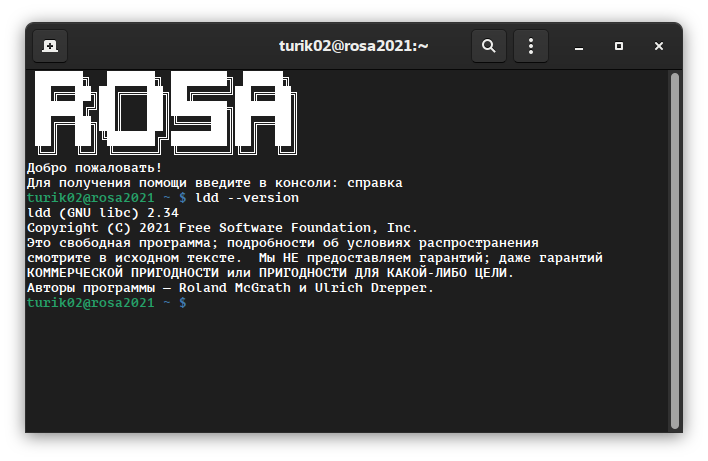Maximize the terminal window

[x=619, y=46]
